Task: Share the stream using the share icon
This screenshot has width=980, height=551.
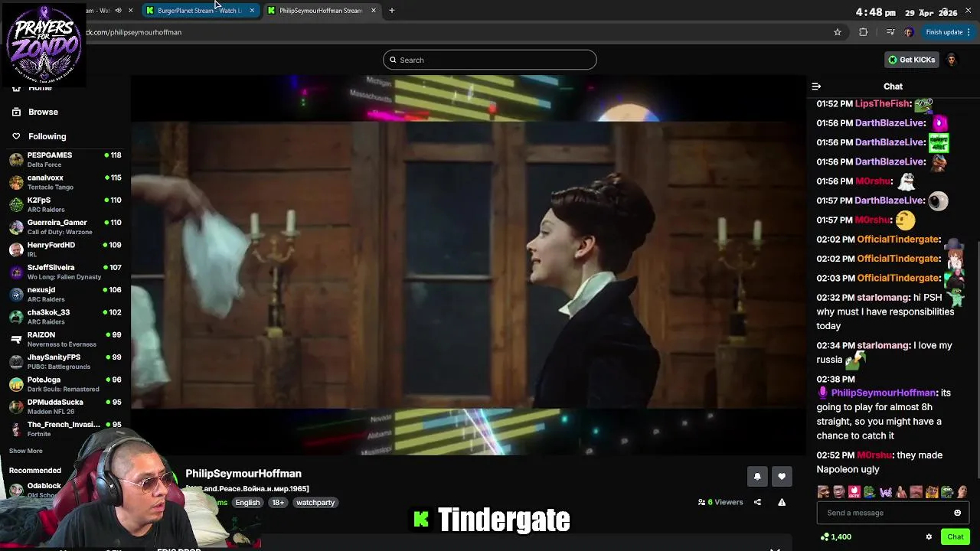Action: 757,502
